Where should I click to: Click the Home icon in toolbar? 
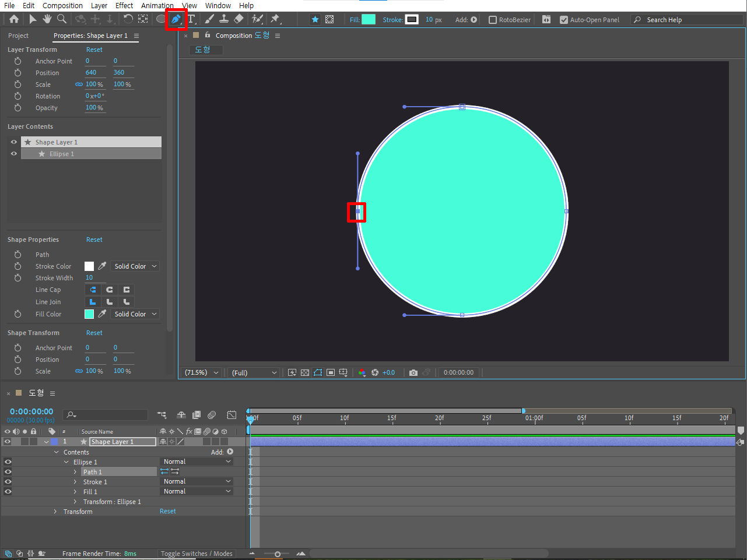click(x=14, y=19)
